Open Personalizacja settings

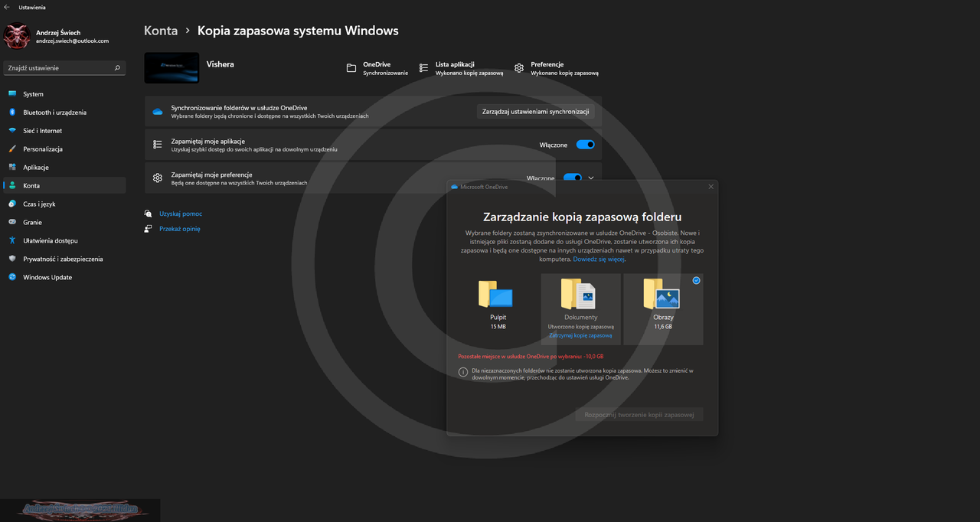pyautogui.click(x=64, y=149)
